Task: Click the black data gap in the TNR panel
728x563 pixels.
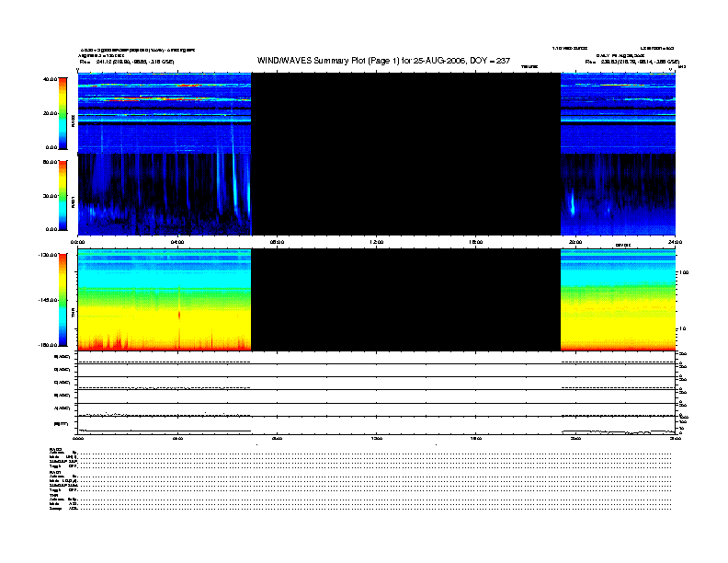Action: tap(405, 300)
